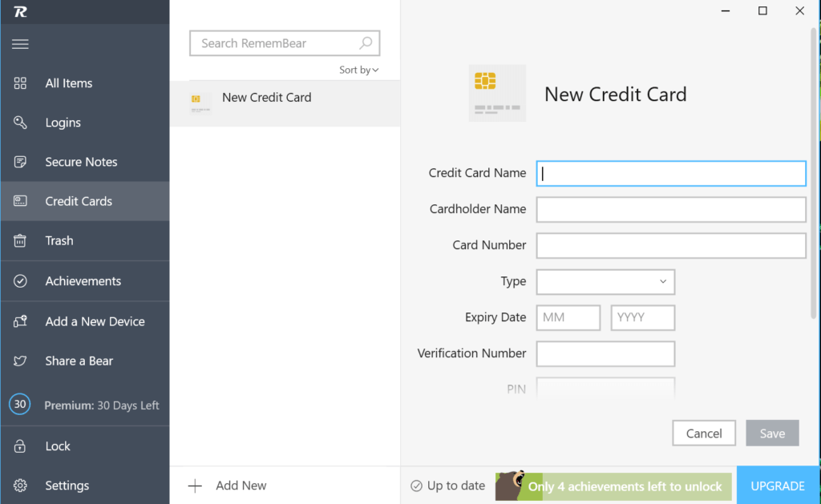Expand the Sort by dropdown
821x504 pixels.
coord(358,70)
